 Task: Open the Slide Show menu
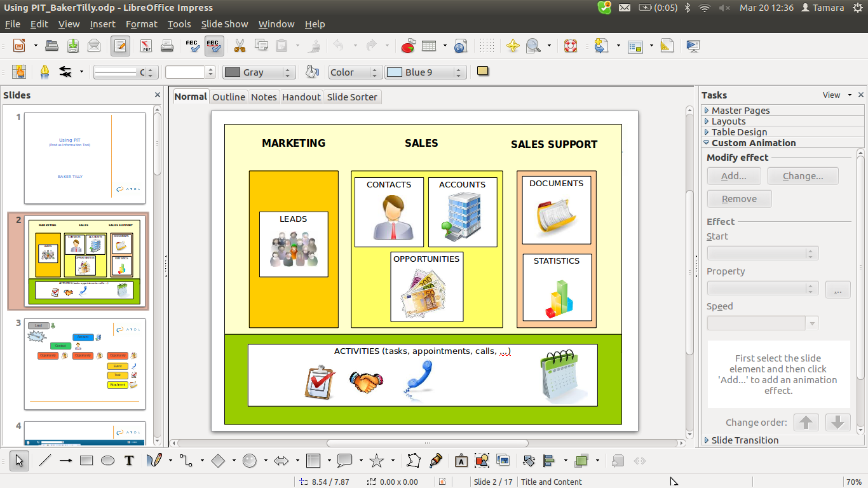click(224, 24)
